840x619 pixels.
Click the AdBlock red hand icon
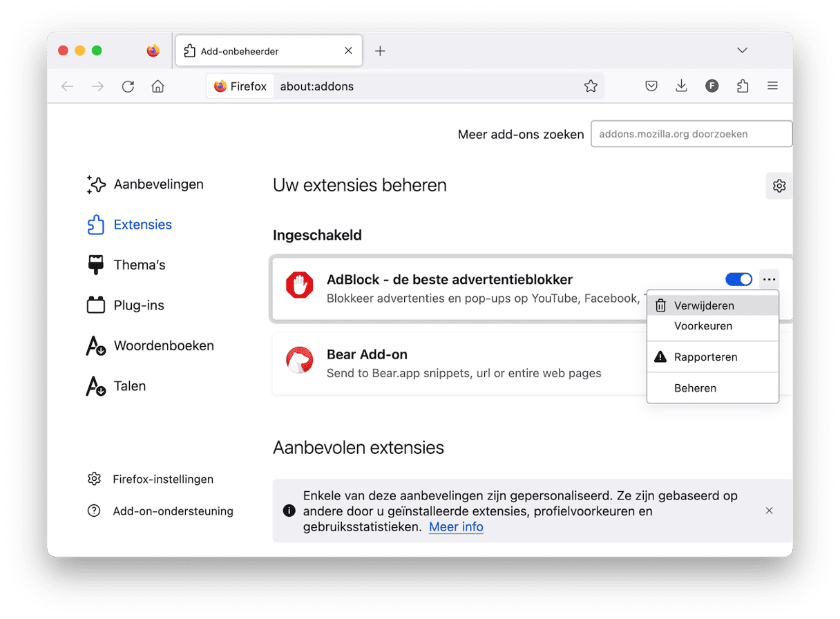[300, 285]
